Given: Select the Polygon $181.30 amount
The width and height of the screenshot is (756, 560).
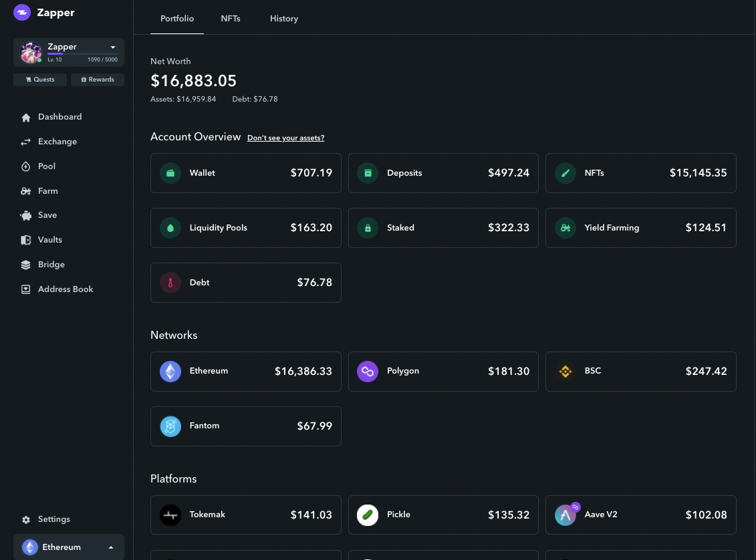Looking at the screenshot, I should [509, 372].
